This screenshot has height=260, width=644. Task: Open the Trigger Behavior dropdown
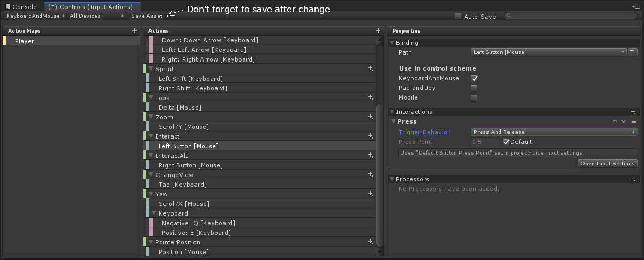[x=554, y=132]
